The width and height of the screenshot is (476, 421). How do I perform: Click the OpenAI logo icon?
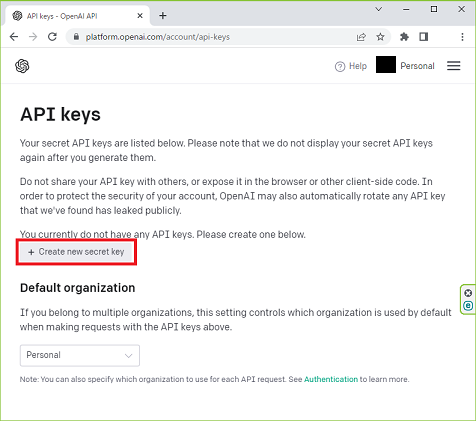[x=22, y=66]
